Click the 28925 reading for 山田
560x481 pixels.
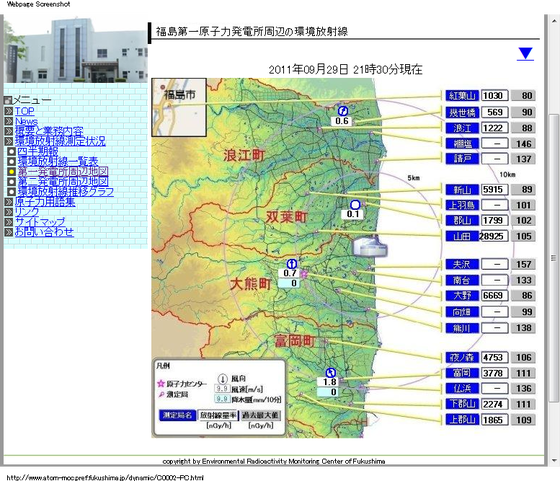tap(493, 236)
